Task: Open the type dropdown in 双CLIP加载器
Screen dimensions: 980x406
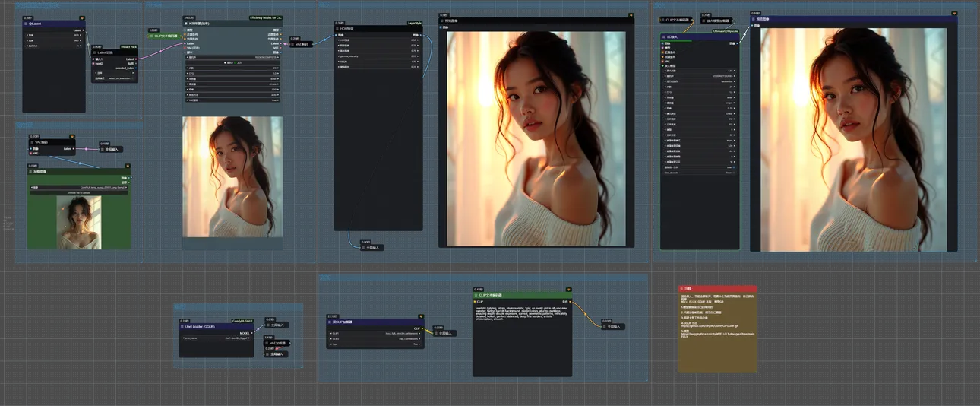Action: point(375,344)
